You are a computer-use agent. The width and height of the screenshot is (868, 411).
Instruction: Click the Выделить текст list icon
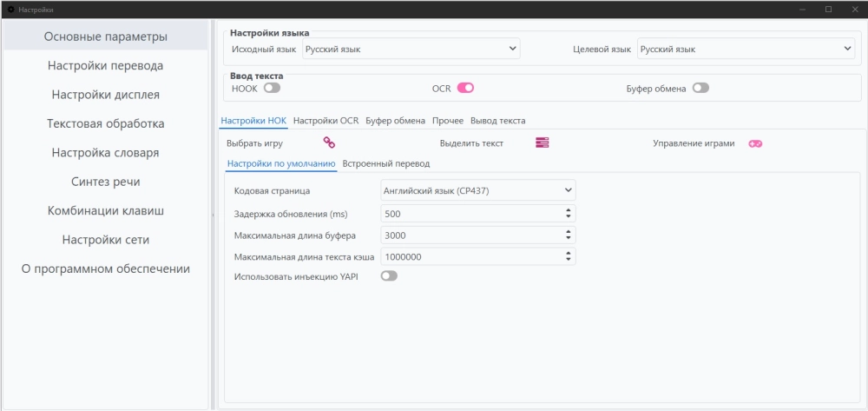click(542, 143)
